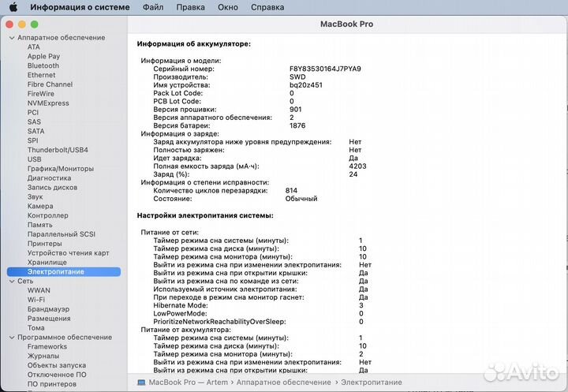
Task: Select Размещения in the sidebar
Action: pyautogui.click(x=49, y=319)
